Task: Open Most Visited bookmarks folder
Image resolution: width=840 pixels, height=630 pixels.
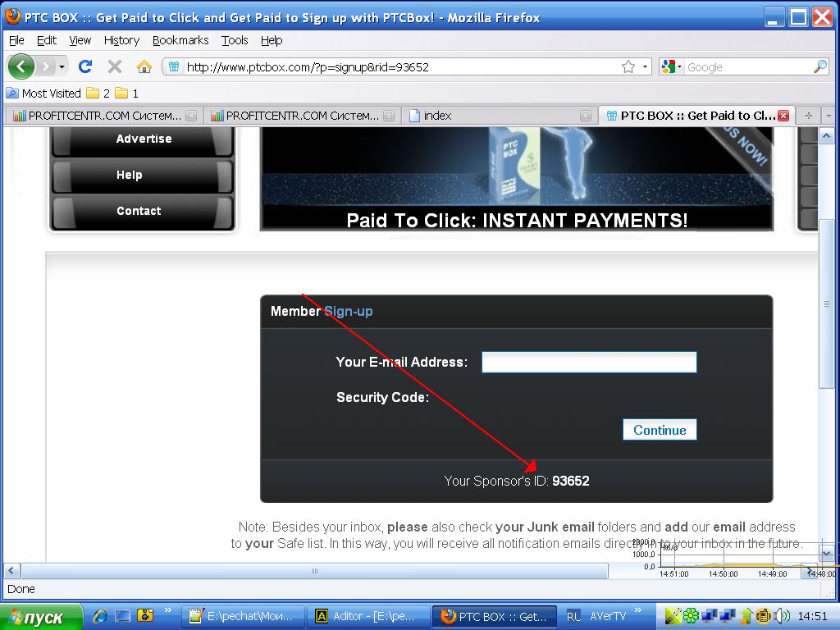Action: coord(44,94)
